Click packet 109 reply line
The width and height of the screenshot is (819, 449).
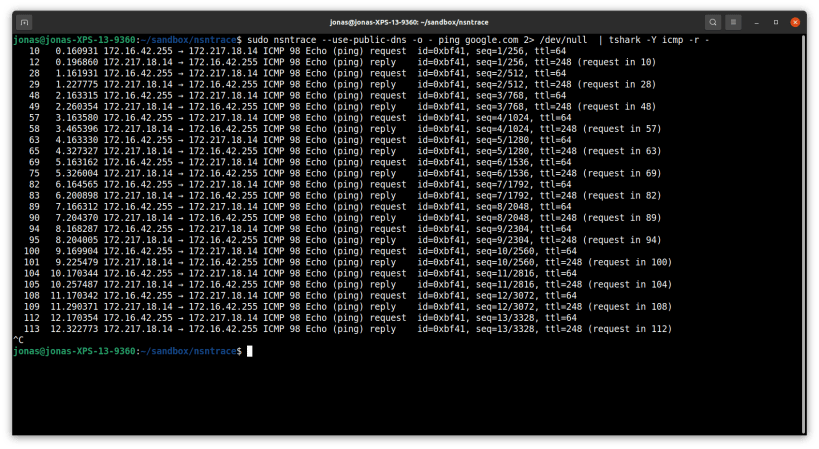click(x=348, y=307)
